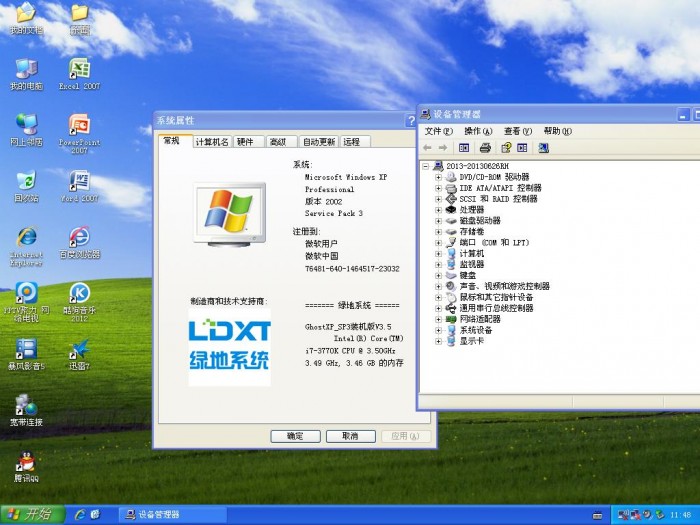
Task: Click the 确定 button in System Properties
Action: click(x=296, y=436)
